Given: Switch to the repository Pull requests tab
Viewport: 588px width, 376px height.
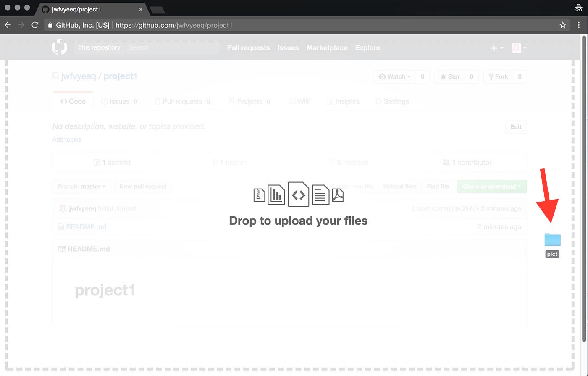Looking at the screenshot, I should tap(183, 101).
